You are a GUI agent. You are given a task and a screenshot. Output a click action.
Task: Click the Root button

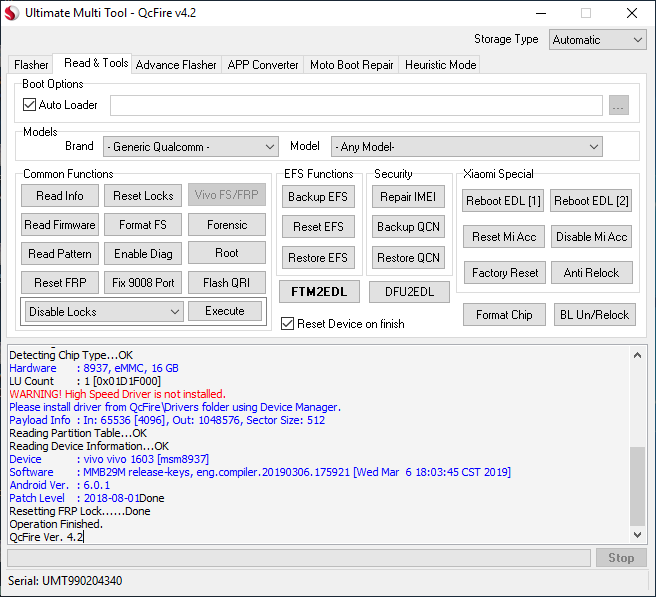227,253
